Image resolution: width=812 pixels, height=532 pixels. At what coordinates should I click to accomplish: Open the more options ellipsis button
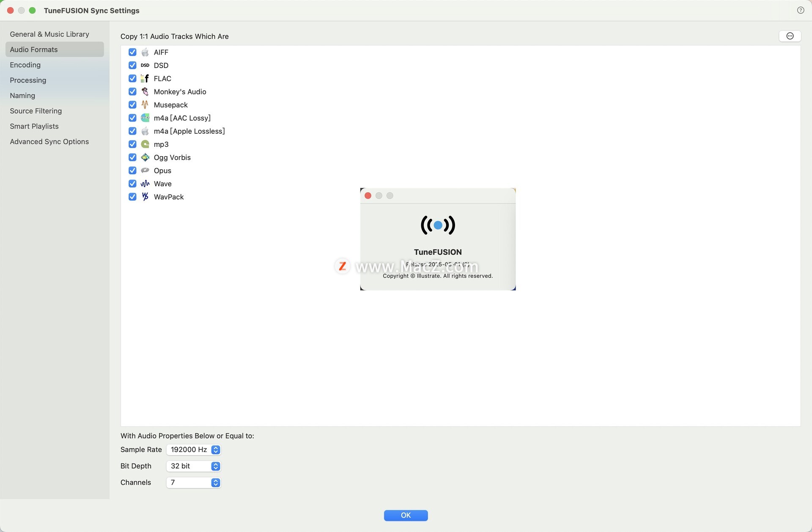[790, 36]
